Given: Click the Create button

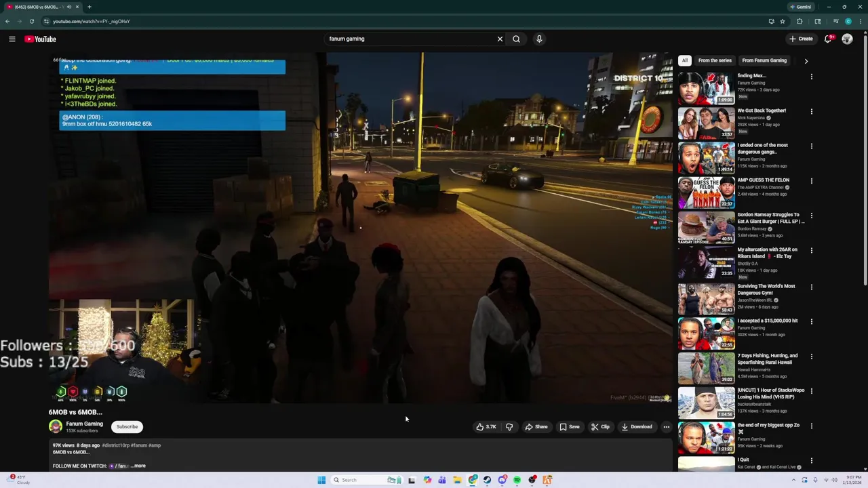Looking at the screenshot, I should pos(801,39).
